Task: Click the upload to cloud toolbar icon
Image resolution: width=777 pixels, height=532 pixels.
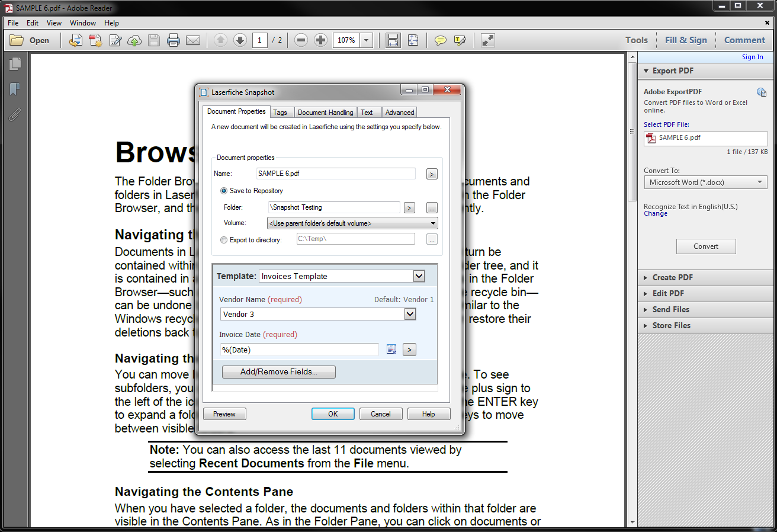Action: click(134, 40)
